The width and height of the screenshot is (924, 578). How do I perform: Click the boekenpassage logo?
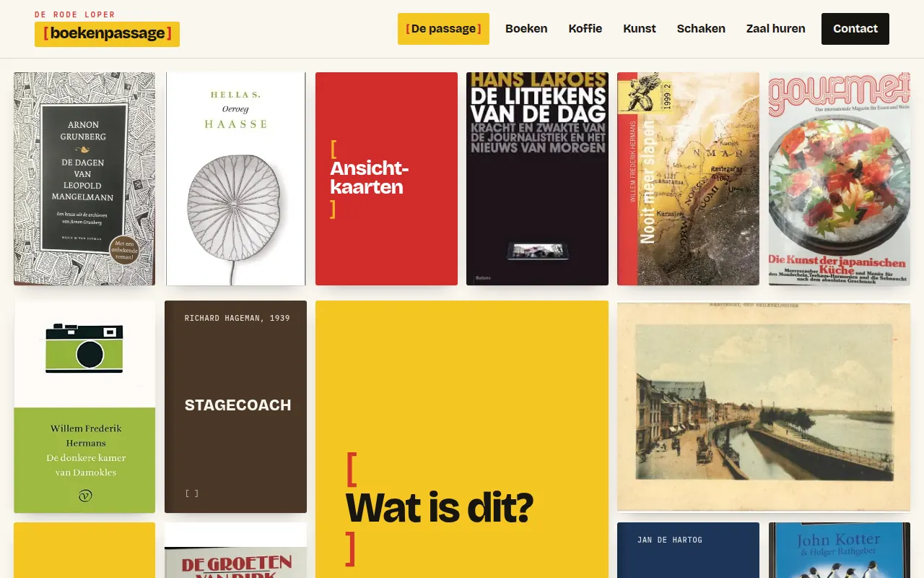[x=107, y=34]
